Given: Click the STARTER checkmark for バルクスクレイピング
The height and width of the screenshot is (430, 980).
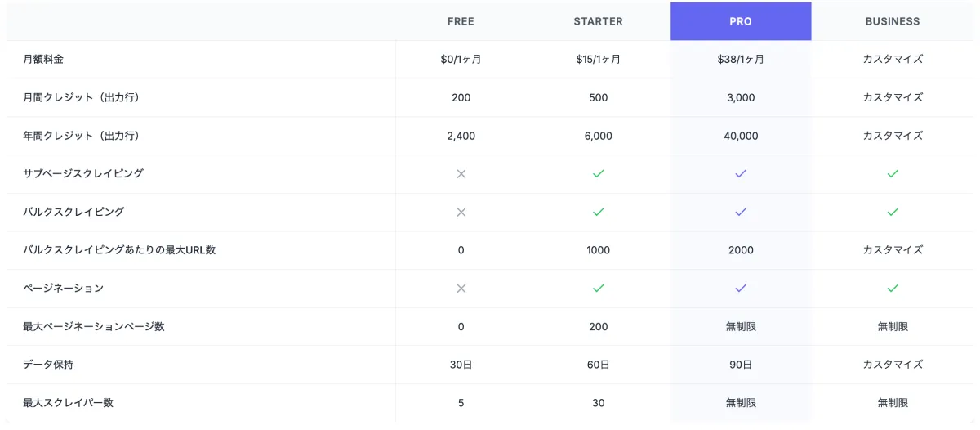Looking at the screenshot, I should (598, 212).
